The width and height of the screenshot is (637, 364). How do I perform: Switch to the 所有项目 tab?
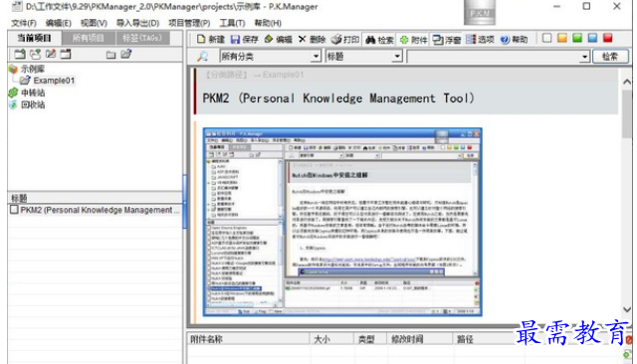(89, 38)
